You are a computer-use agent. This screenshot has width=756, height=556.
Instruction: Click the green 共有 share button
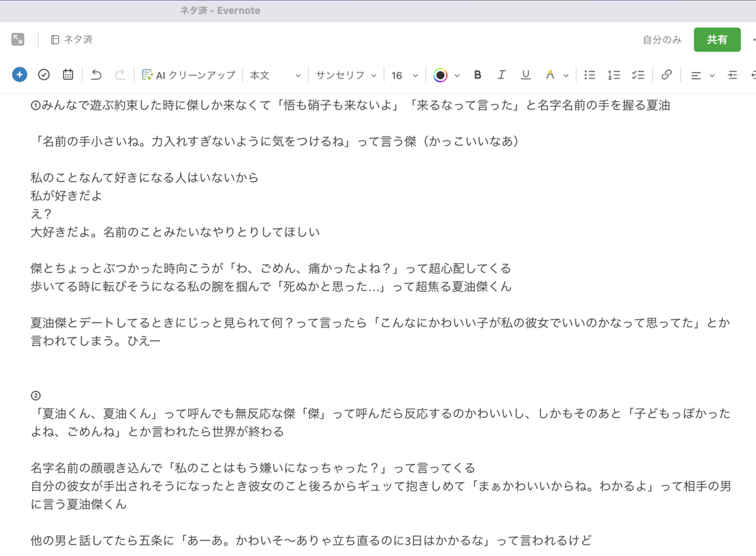[717, 40]
